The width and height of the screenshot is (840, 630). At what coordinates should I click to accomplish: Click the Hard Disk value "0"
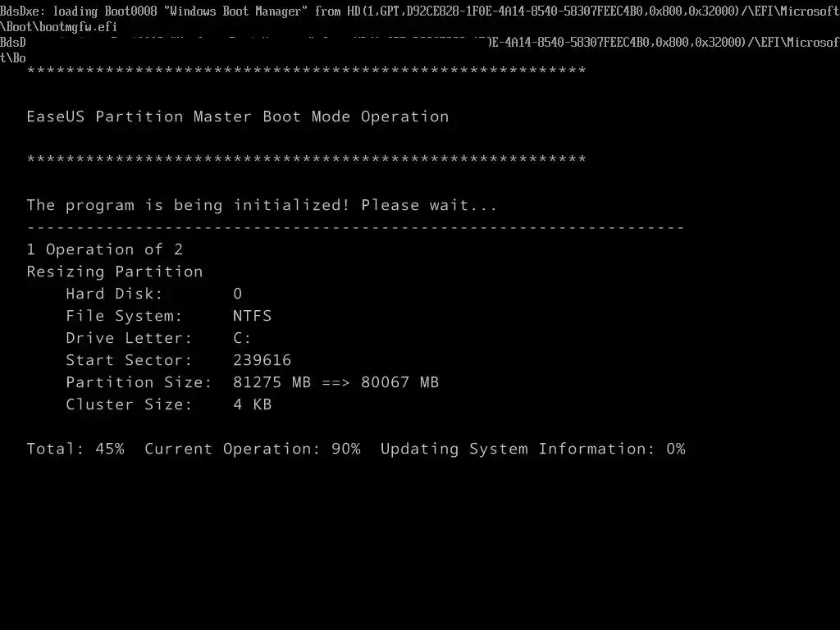click(x=238, y=294)
